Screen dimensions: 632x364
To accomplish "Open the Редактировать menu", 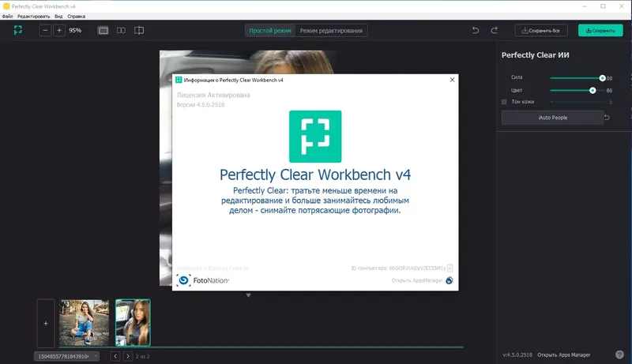I will pyautogui.click(x=33, y=17).
